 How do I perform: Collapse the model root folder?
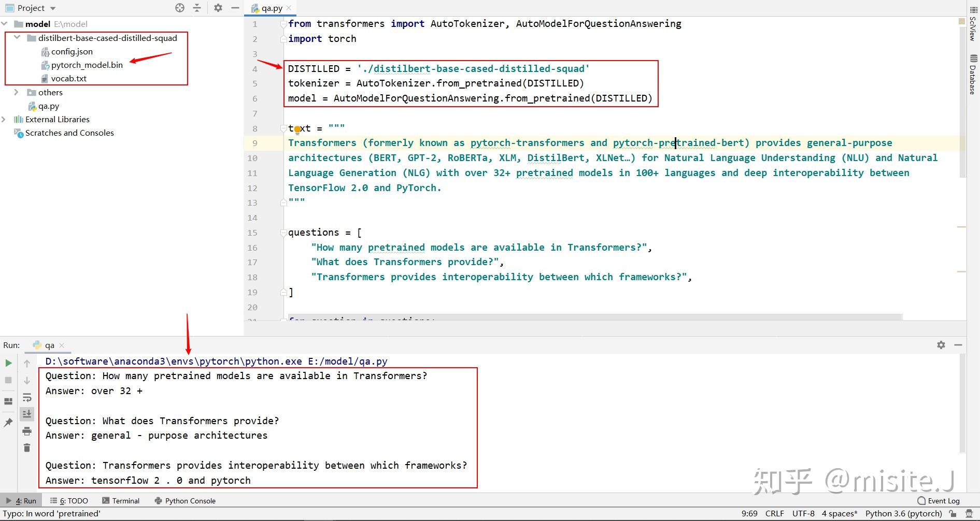(x=5, y=24)
